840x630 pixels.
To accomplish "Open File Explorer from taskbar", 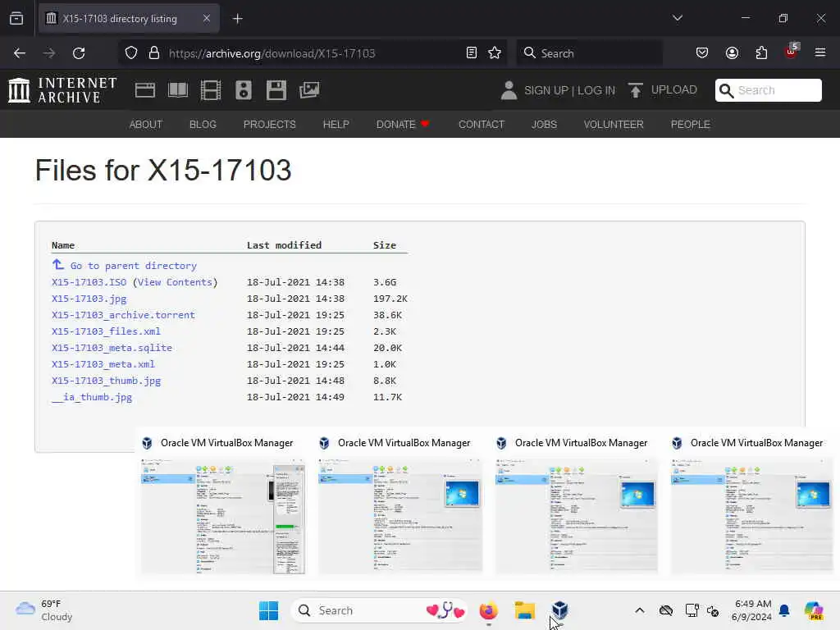I will click(524, 610).
